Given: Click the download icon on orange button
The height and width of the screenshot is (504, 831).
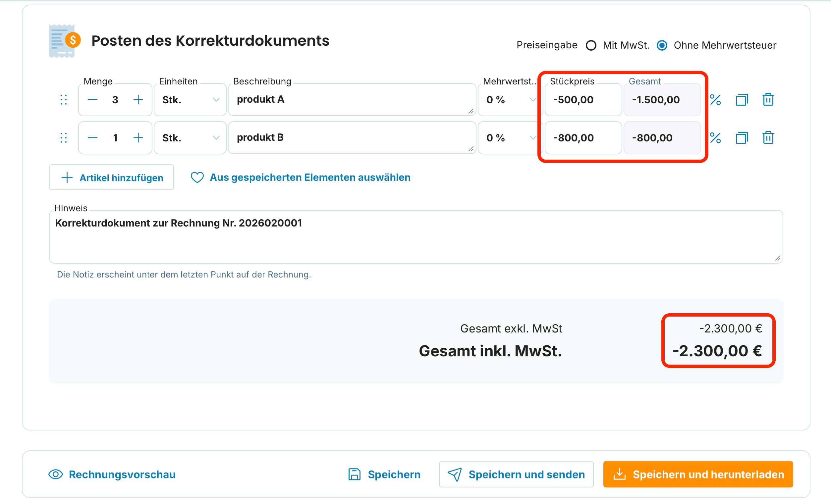Looking at the screenshot, I should point(620,474).
